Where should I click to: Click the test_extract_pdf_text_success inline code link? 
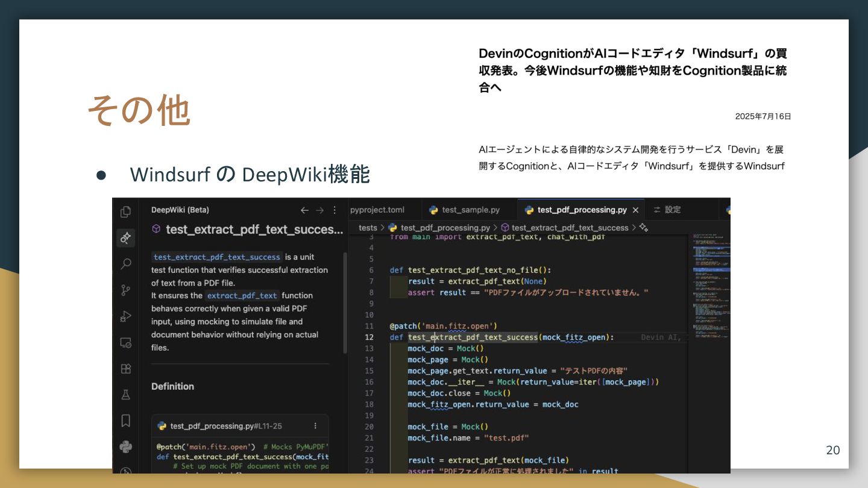(216, 257)
